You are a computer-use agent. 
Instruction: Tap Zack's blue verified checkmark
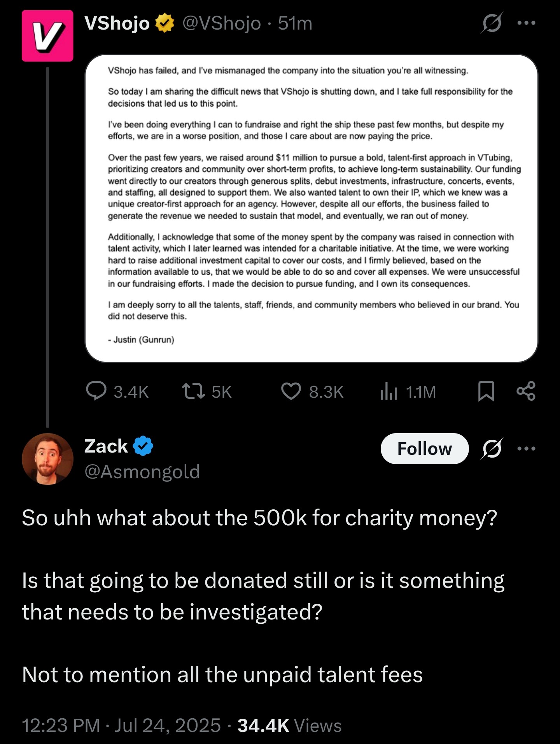click(x=143, y=446)
